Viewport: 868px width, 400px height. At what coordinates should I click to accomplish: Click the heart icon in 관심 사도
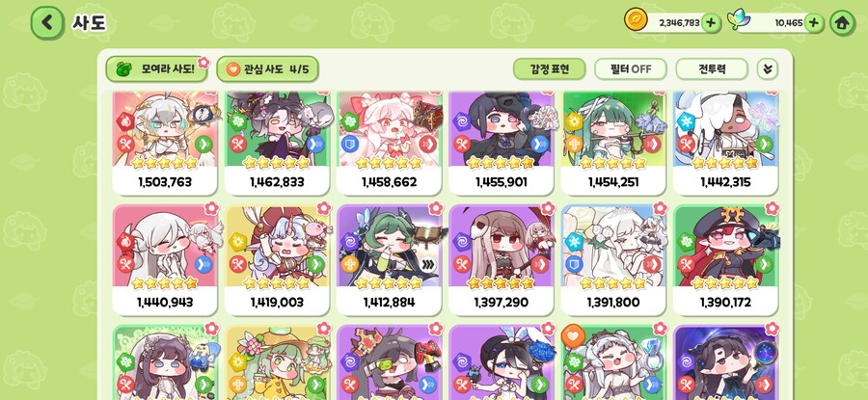click(233, 69)
